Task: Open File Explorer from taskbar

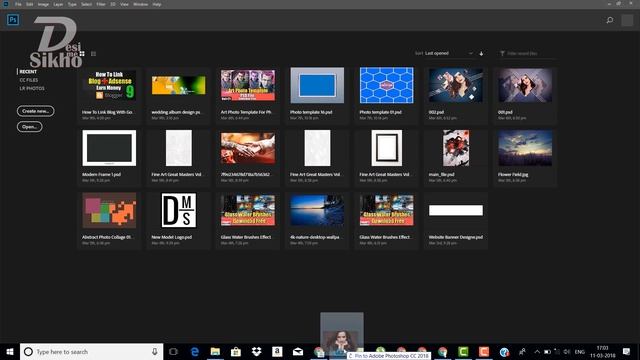Action: (x=215, y=351)
